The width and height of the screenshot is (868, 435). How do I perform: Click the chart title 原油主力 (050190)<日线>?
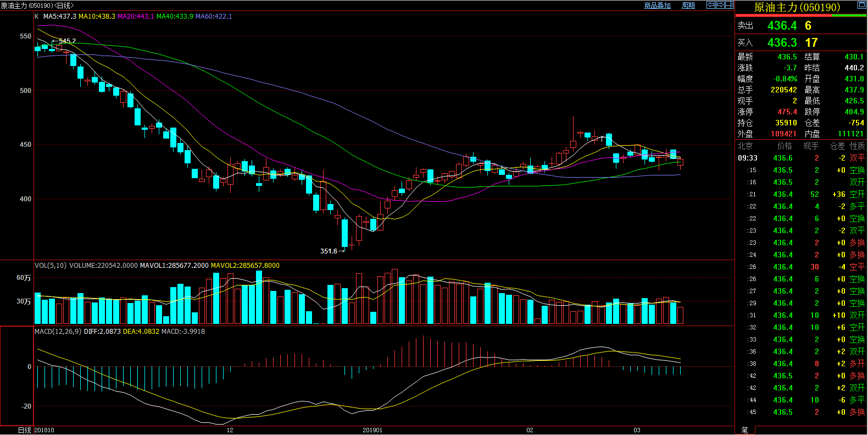click(x=37, y=5)
